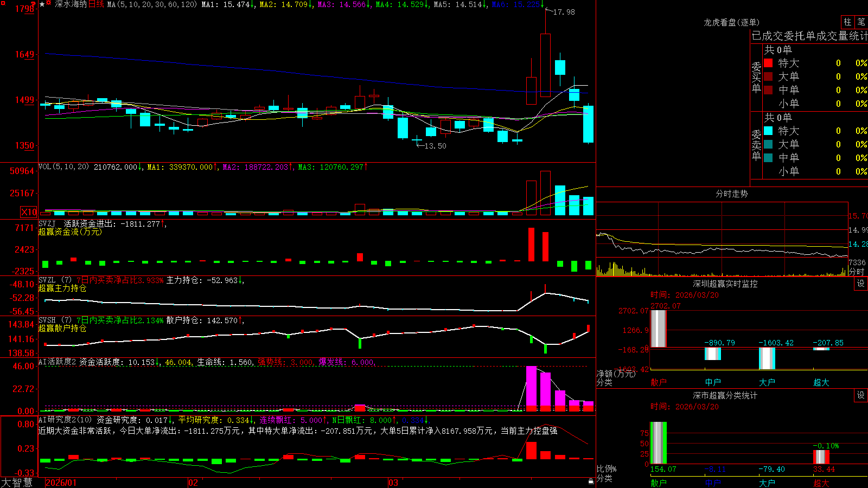Click the 活跃资金进出: -1811.277 value
The image size is (868, 488).
112,223
